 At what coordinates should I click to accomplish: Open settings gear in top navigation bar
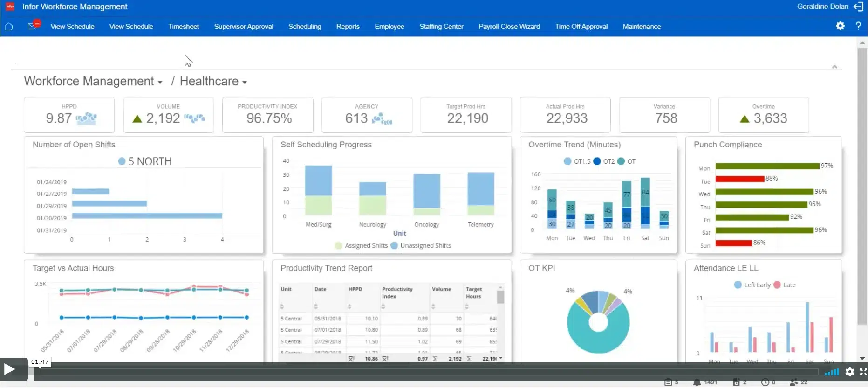click(840, 26)
